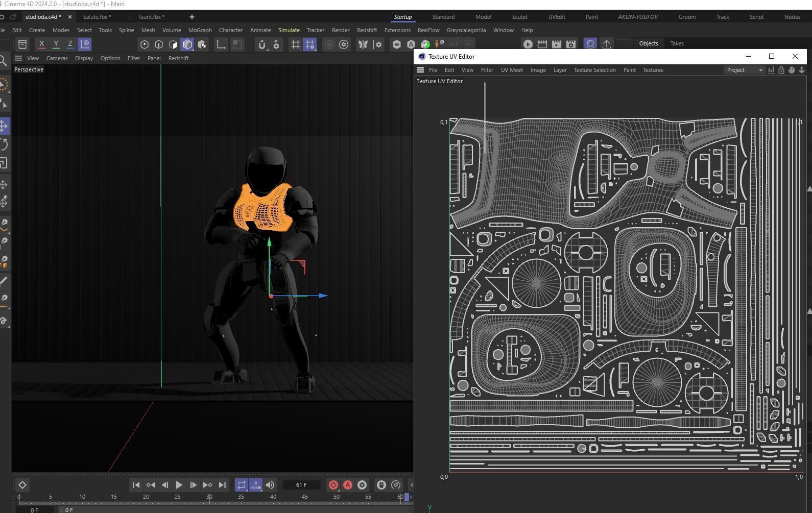Click the timeline playhead marker
The height and width of the screenshot is (513, 812).
[x=407, y=497]
